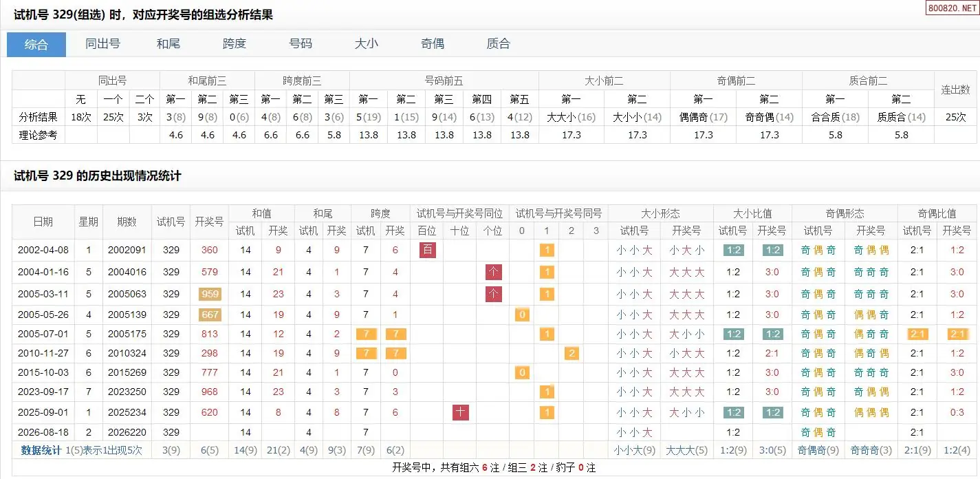This screenshot has width=980, height=479.
Task: Click the 偶偶奇(17) analysis result
Action: [703, 117]
